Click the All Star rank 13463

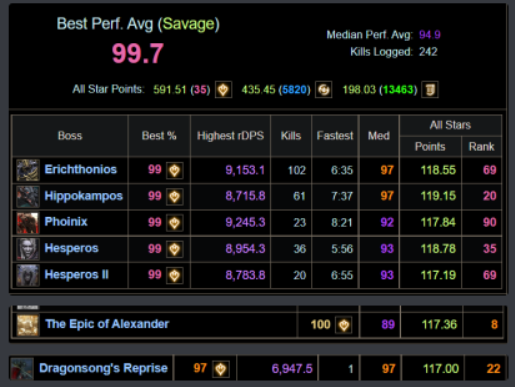[x=398, y=90]
